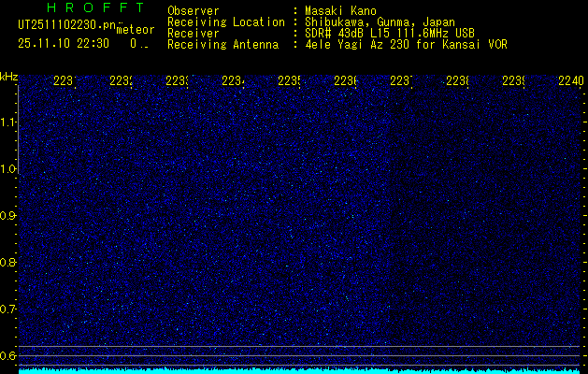
Task: Click the 0.7 kHz axis tick label
Action: [x=8, y=309]
